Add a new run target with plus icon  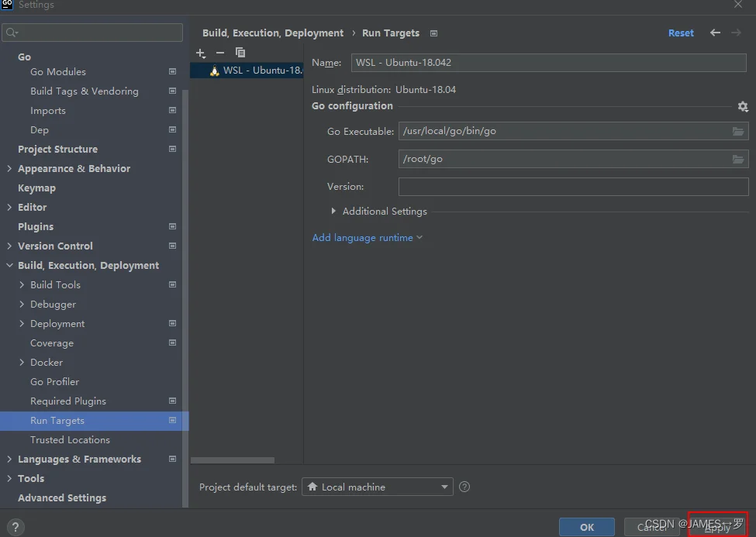(201, 53)
